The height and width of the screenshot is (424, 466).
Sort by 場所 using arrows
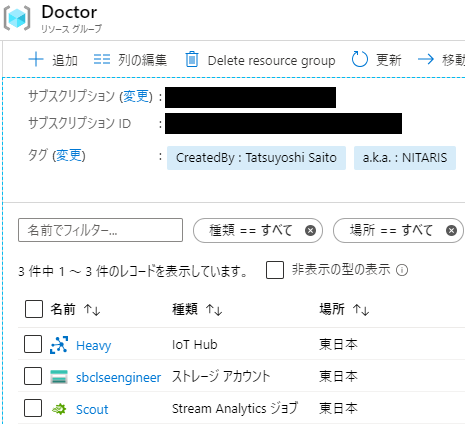coord(361,310)
